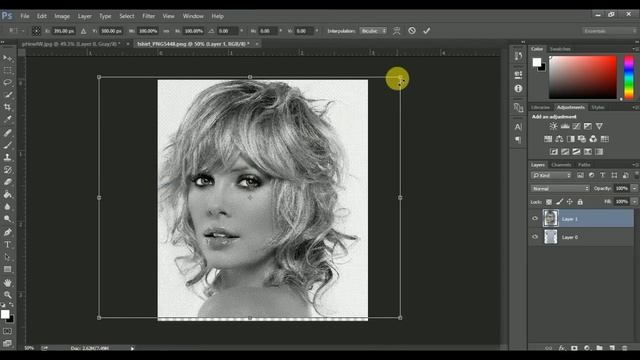The image size is (640, 360).
Task: Open the Opacity slider dropdown arrow
Action: tap(634, 189)
